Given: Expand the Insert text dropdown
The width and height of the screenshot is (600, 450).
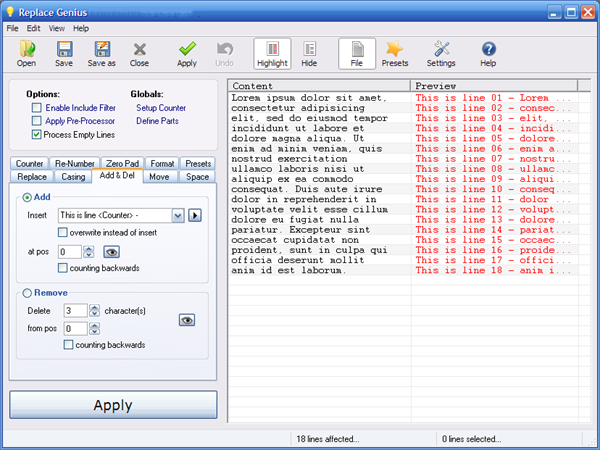Looking at the screenshot, I should click(177, 215).
